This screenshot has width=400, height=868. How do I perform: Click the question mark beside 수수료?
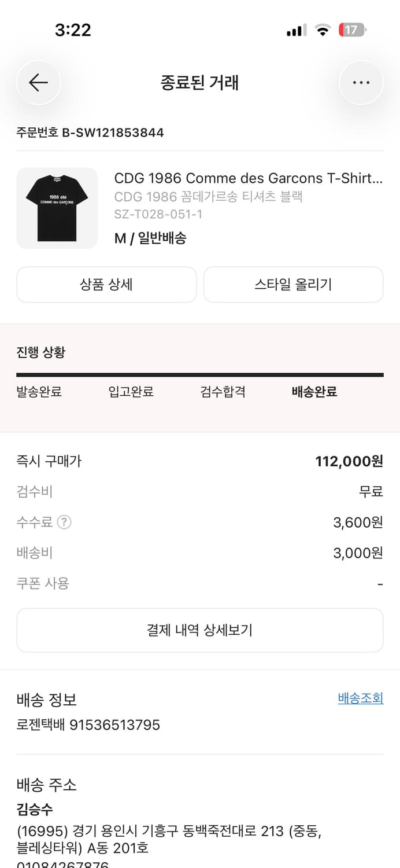65,523
